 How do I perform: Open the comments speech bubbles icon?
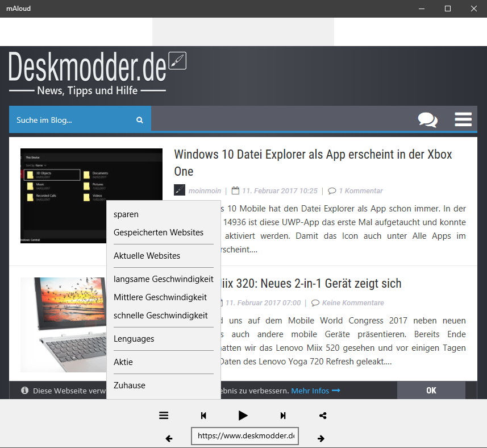pyautogui.click(x=428, y=119)
